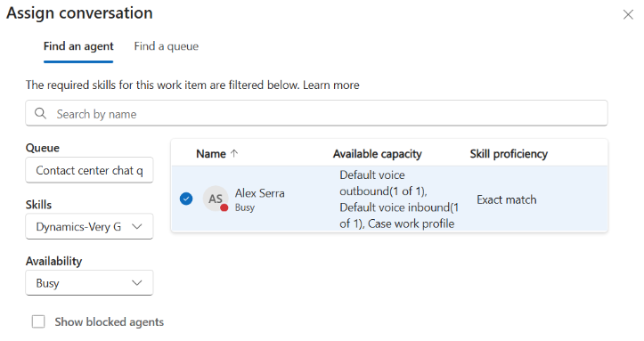The image size is (644, 341).
Task: Click the Search by name field
Action: click(x=316, y=113)
